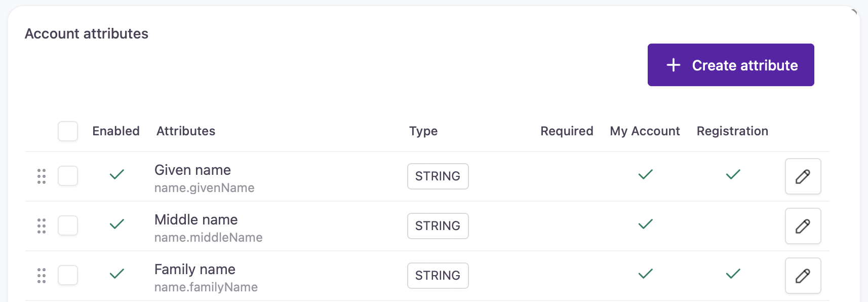Edit the Middle name attribute
The height and width of the screenshot is (302, 868).
point(803,226)
